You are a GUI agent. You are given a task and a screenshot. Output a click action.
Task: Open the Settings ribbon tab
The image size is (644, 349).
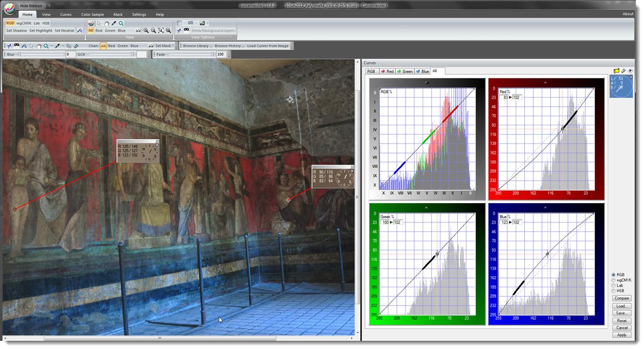(139, 15)
